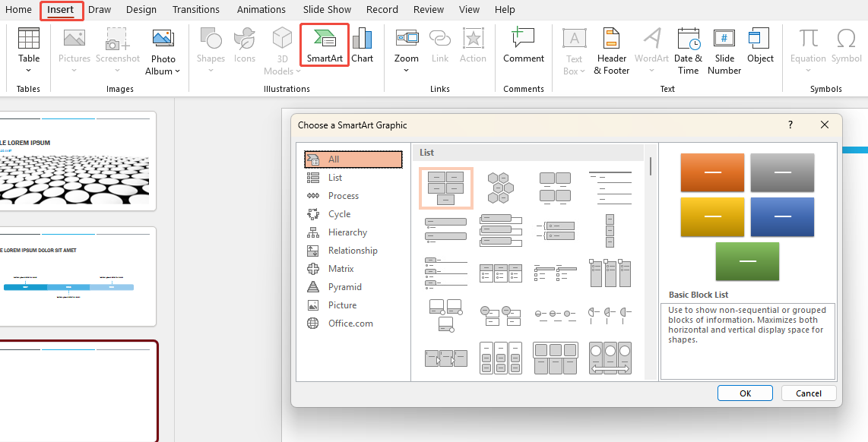The width and height of the screenshot is (868, 442).
Task: Select the hexagon cluster SmartArt layout
Action: tap(500, 188)
